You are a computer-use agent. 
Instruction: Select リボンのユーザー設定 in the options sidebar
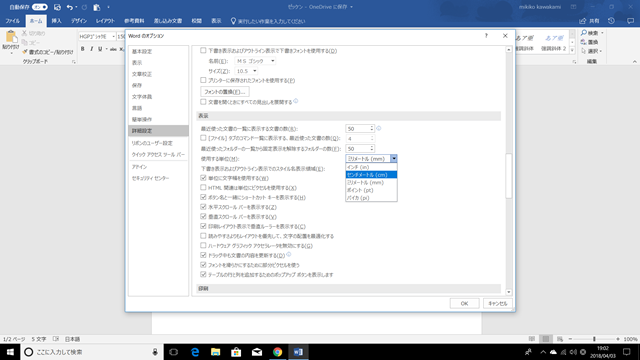coord(158,143)
